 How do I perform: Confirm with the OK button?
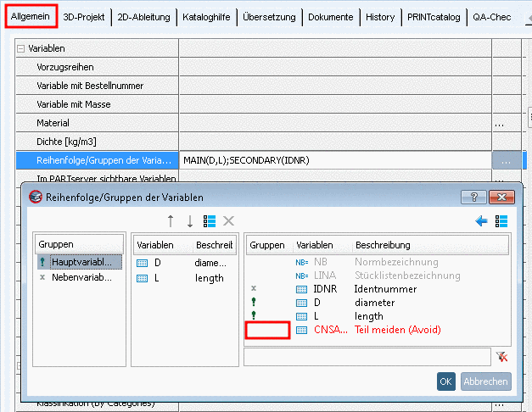pyautogui.click(x=445, y=381)
